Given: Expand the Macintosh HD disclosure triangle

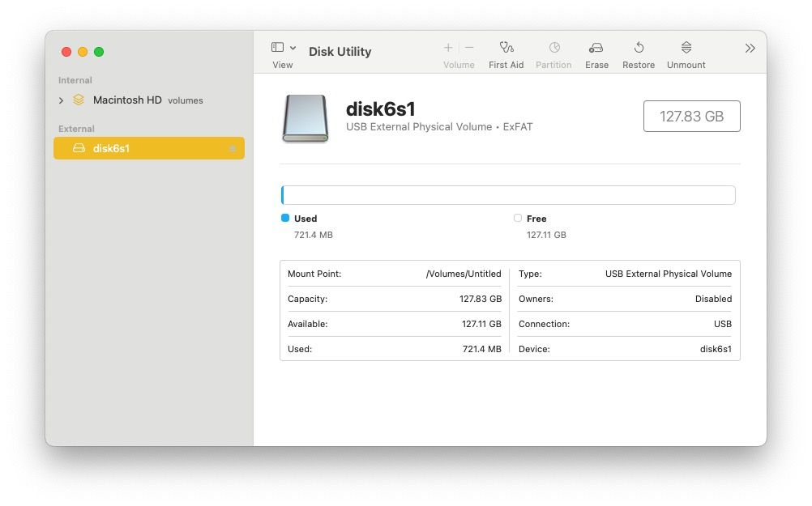Looking at the screenshot, I should click(x=60, y=100).
